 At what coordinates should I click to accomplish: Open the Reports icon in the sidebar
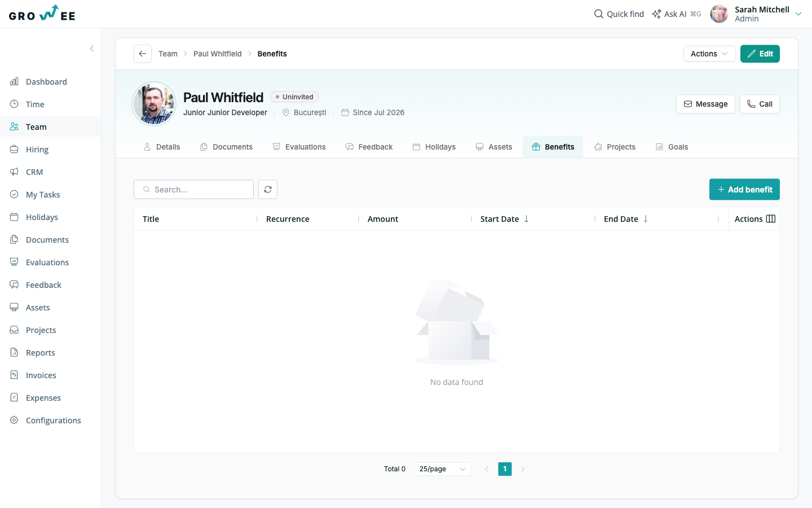(x=14, y=353)
